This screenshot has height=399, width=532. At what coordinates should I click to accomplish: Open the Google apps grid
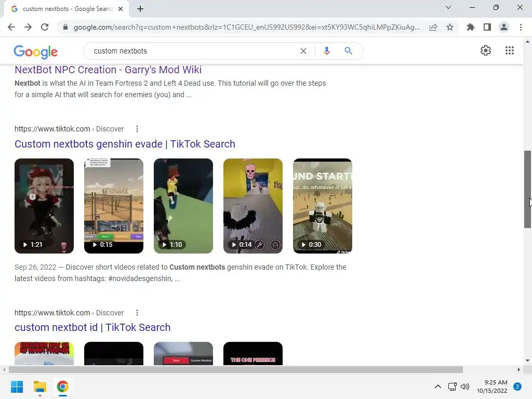(509, 50)
